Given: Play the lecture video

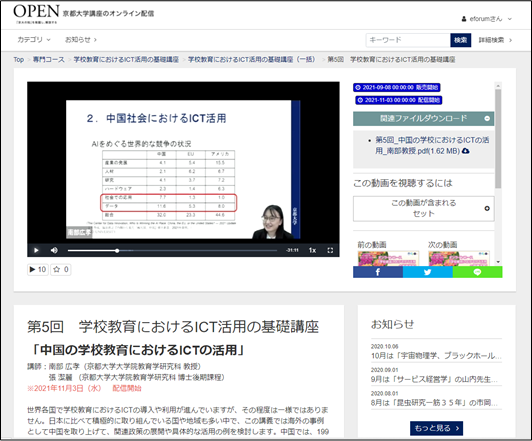Looking at the screenshot, I should pos(36,250).
